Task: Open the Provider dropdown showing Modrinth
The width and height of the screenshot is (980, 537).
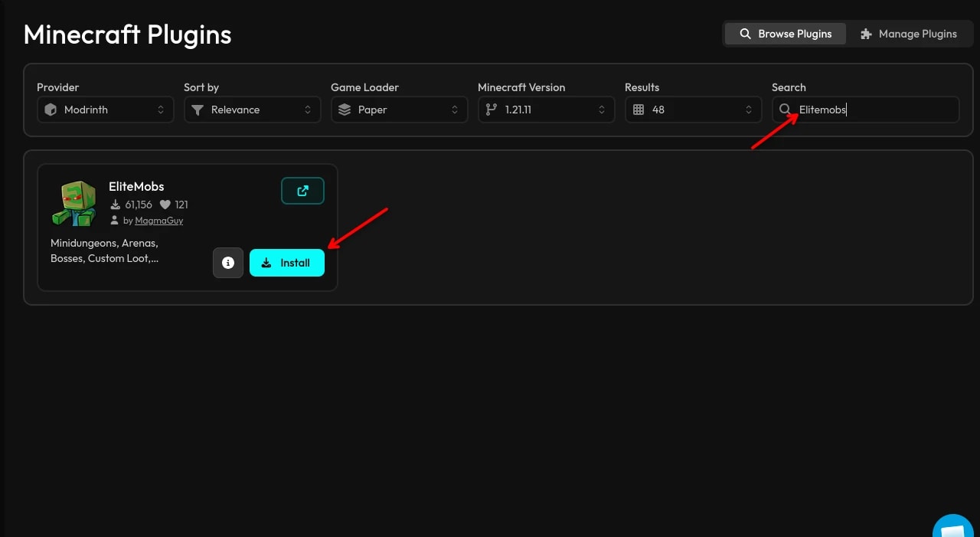Action: [105, 110]
